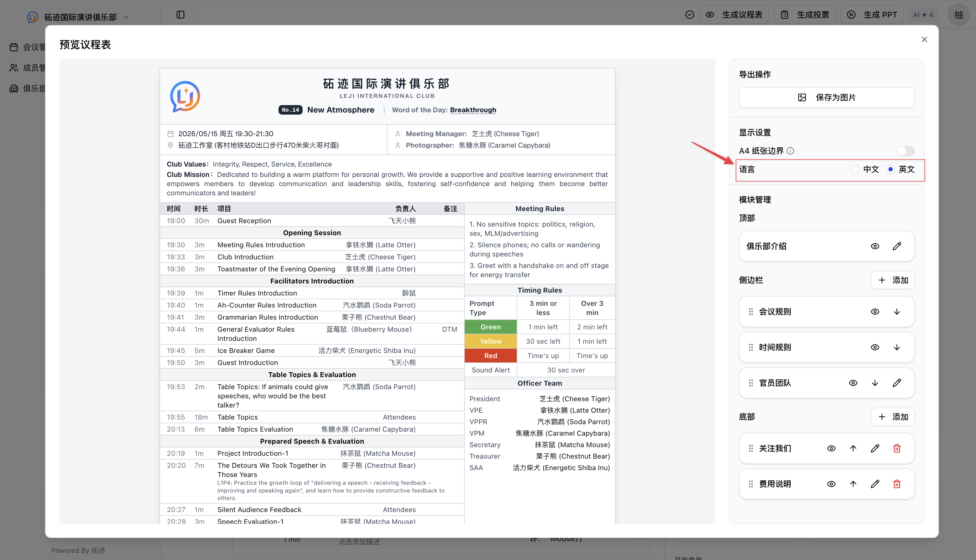Image resolution: width=976 pixels, height=560 pixels.
Task: Toggle visibility of 会议规则 module
Action: [875, 312]
